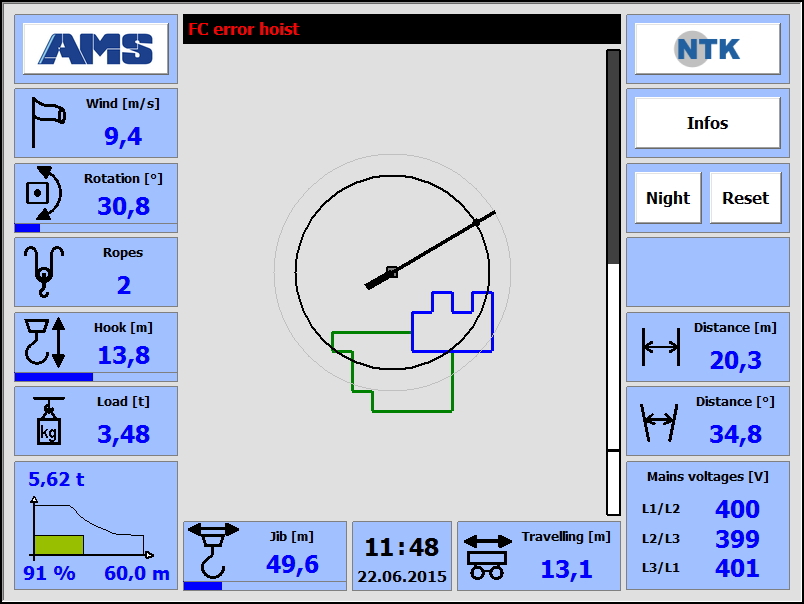Click the ropes hook icon
This screenshot has width=804, height=604.
pos(43,270)
